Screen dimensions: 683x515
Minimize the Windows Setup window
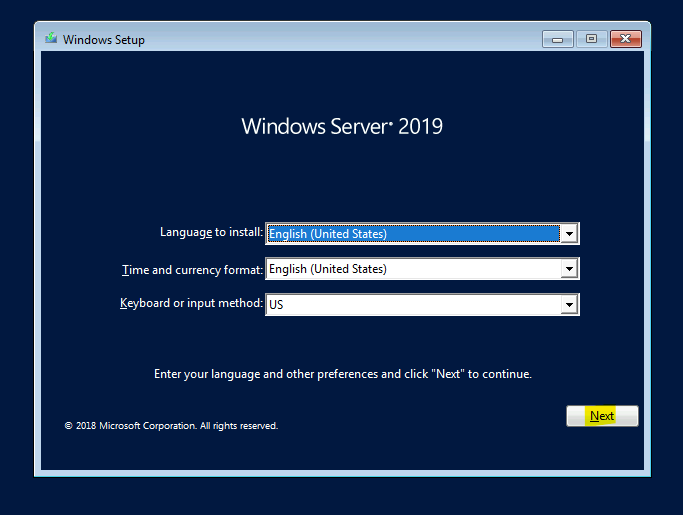click(558, 39)
